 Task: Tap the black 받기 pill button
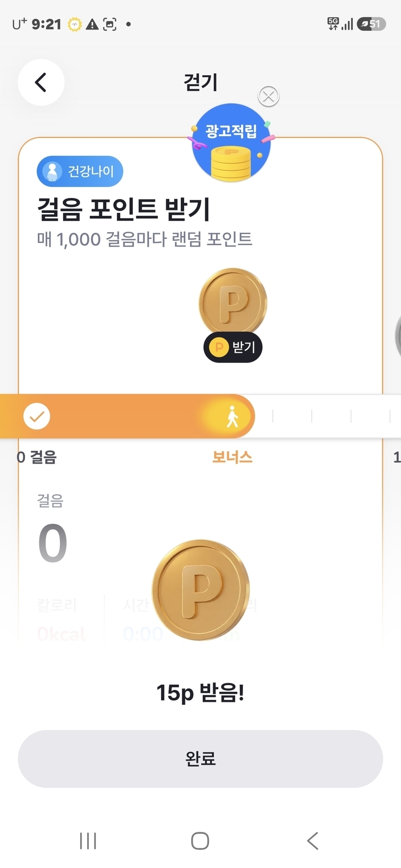point(233,347)
